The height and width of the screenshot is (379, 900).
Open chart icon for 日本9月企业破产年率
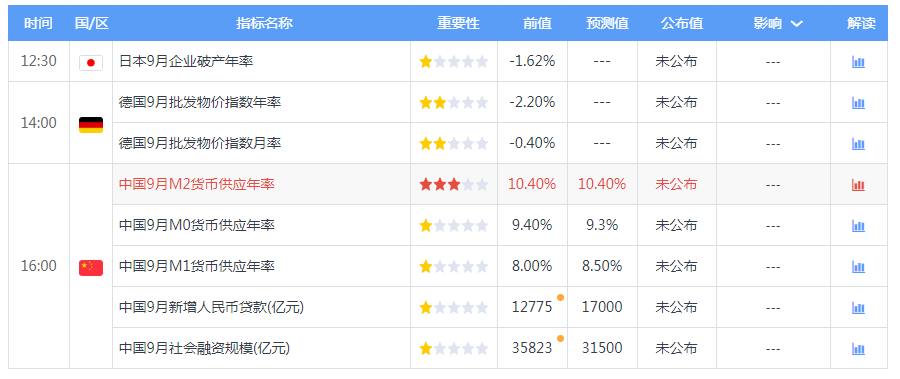tap(858, 62)
